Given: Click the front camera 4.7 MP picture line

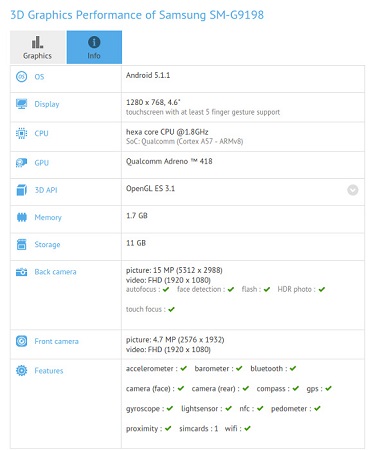Looking at the screenshot, I should pyautogui.click(x=175, y=340).
